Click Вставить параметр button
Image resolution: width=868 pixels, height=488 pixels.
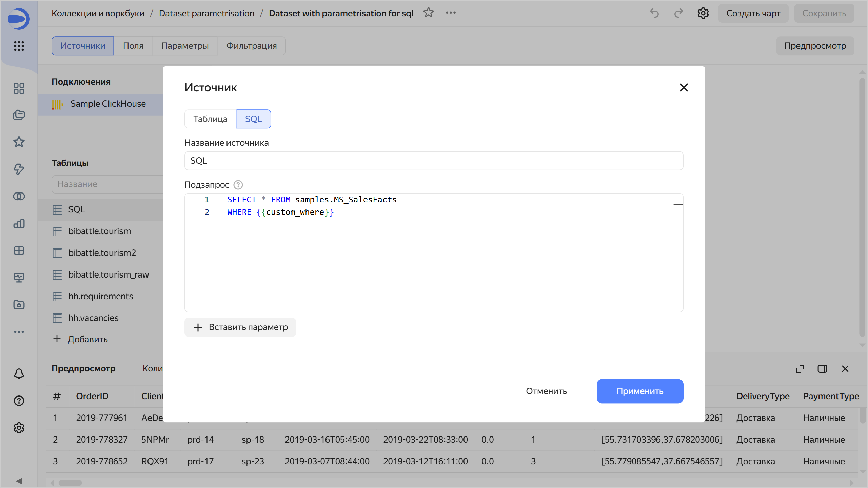(240, 327)
